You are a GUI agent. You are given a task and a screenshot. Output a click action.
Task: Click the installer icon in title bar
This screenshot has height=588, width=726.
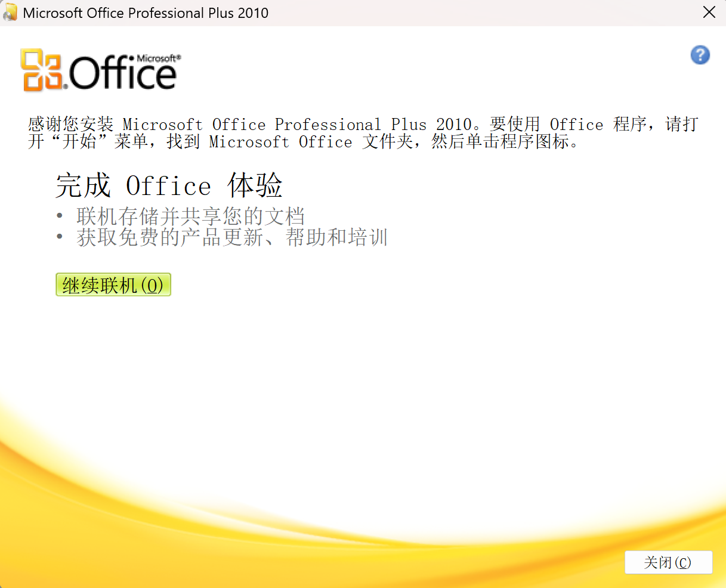pyautogui.click(x=10, y=13)
